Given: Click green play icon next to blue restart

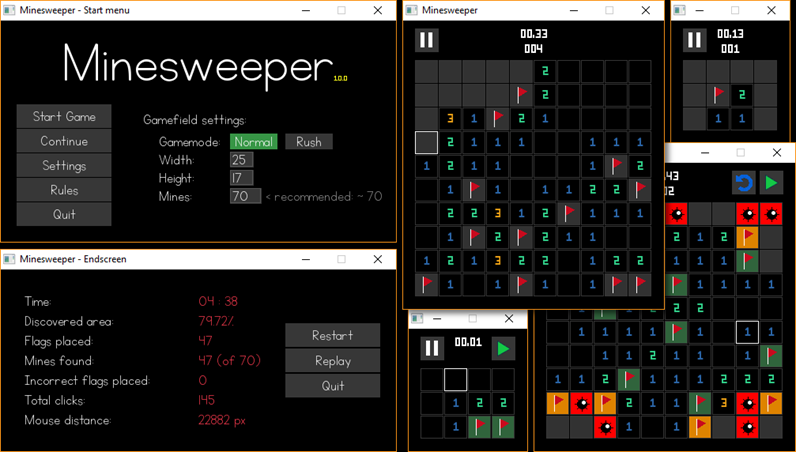Looking at the screenshot, I should click(771, 183).
